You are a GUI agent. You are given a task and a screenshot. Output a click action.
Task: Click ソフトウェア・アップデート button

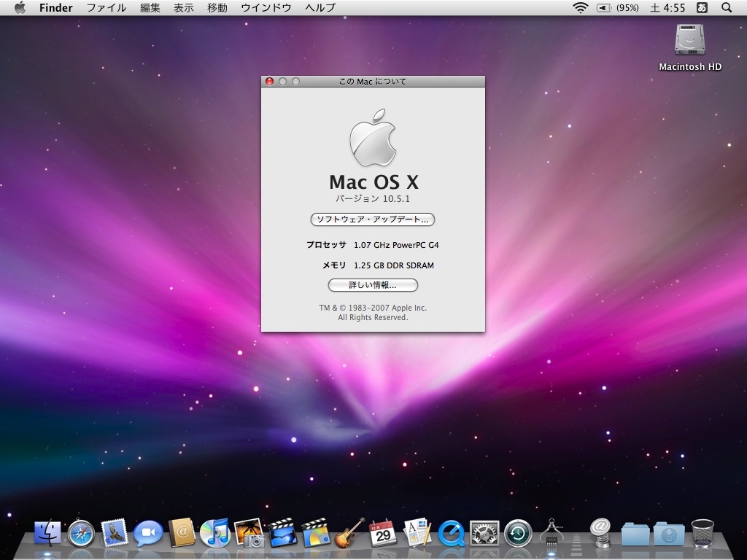point(373,219)
